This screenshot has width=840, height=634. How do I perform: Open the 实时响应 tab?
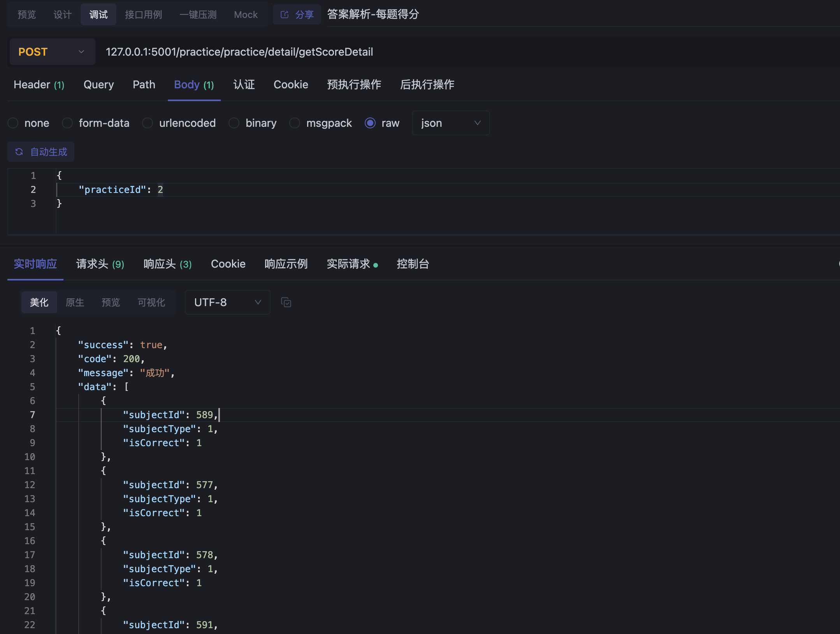[x=35, y=264]
